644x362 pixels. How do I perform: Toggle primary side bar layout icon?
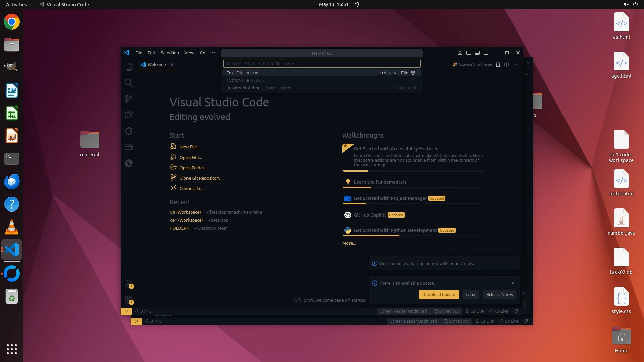(x=469, y=53)
